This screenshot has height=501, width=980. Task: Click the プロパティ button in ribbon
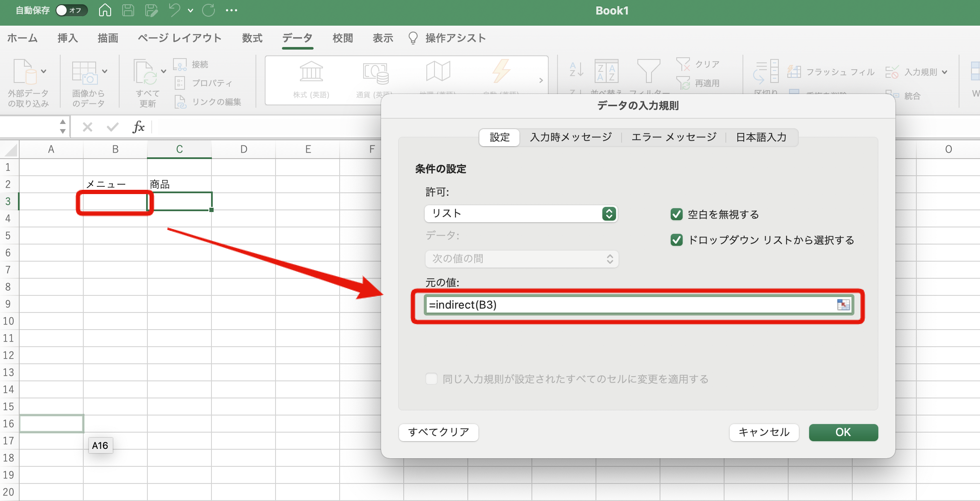(x=203, y=83)
